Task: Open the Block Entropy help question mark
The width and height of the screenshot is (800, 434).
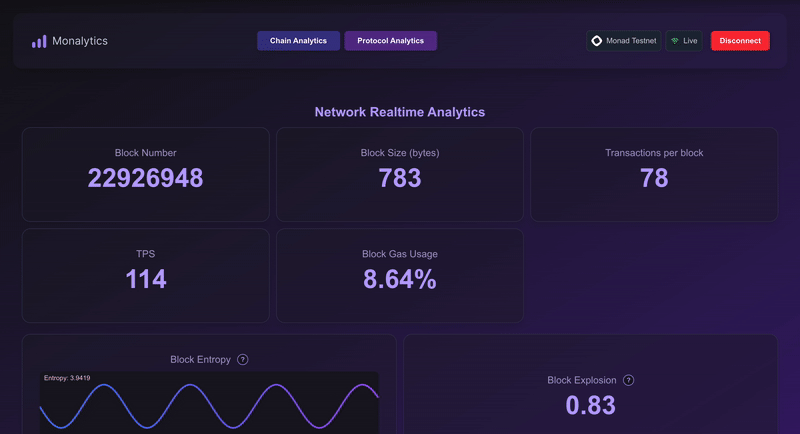Action: pyautogui.click(x=243, y=360)
